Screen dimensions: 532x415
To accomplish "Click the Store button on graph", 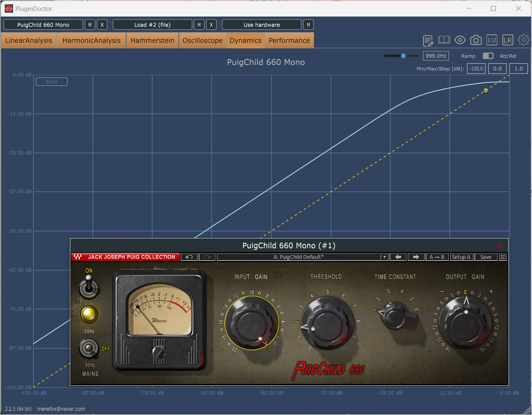I will [51, 81].
